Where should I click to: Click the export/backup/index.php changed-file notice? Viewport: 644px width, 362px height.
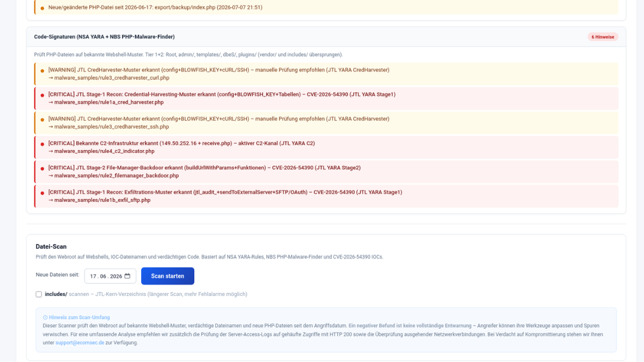coord(156,8)
